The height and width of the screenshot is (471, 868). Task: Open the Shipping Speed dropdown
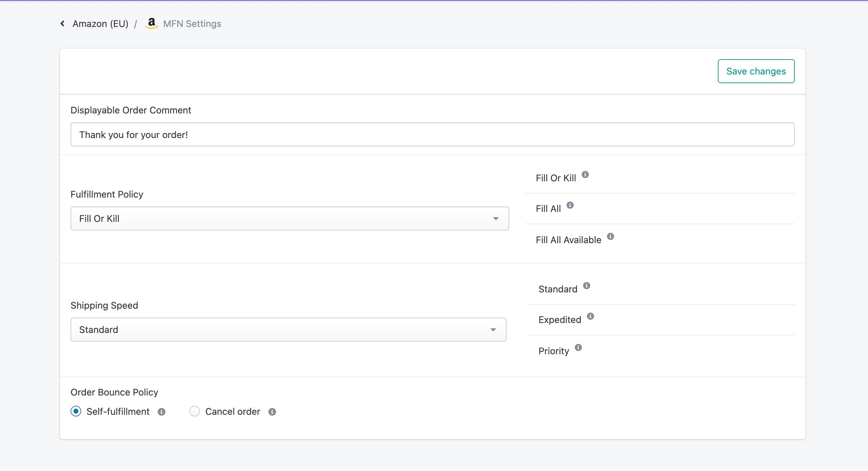tap(288, 330)
